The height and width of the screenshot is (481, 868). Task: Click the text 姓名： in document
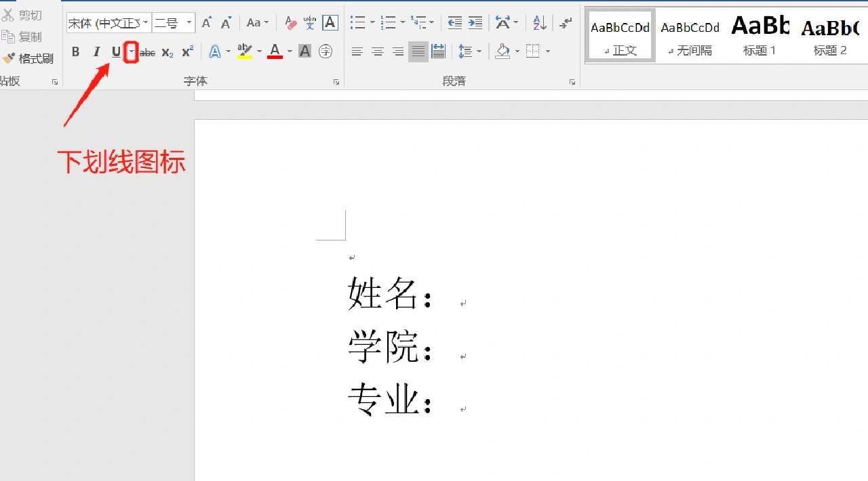[391, 294]
